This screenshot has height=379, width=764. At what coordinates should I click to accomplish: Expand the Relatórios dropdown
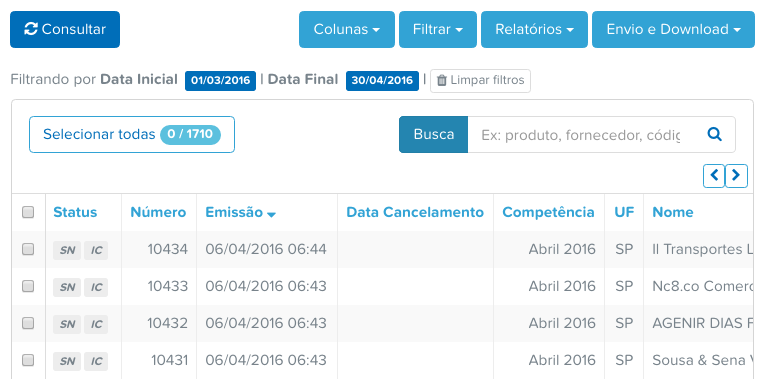534,29
